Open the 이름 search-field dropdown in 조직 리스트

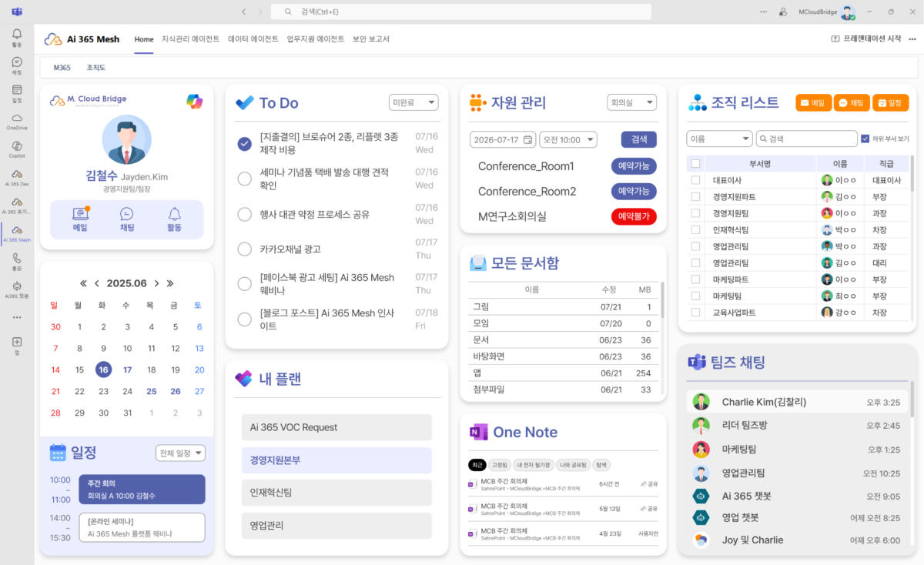pyautogui.click(x=719, y=139)
